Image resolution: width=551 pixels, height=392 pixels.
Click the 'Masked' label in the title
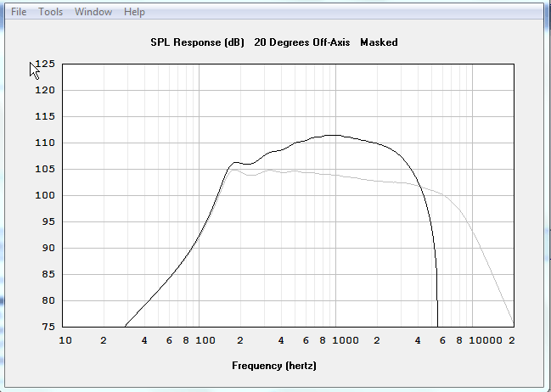click(x=379, y=42)
